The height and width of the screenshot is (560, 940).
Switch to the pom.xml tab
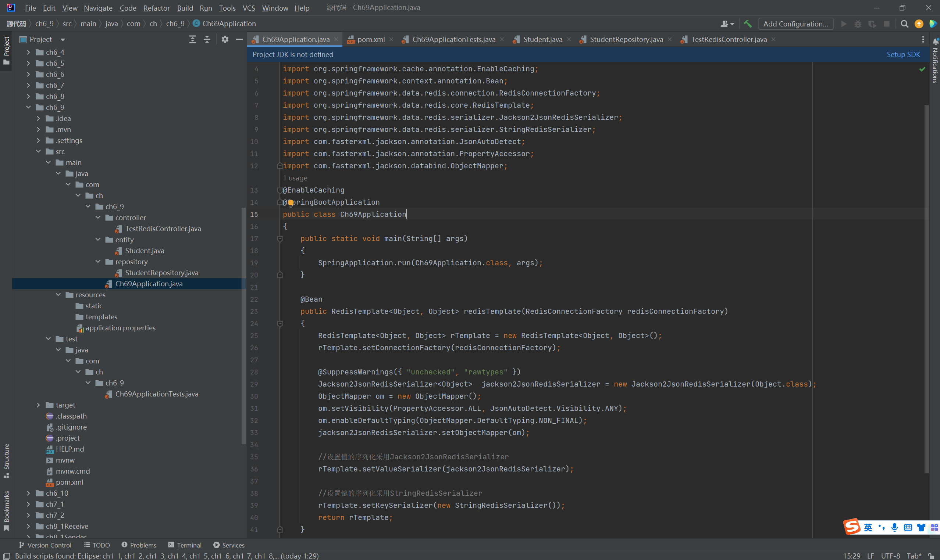click(x=370, y=39)
